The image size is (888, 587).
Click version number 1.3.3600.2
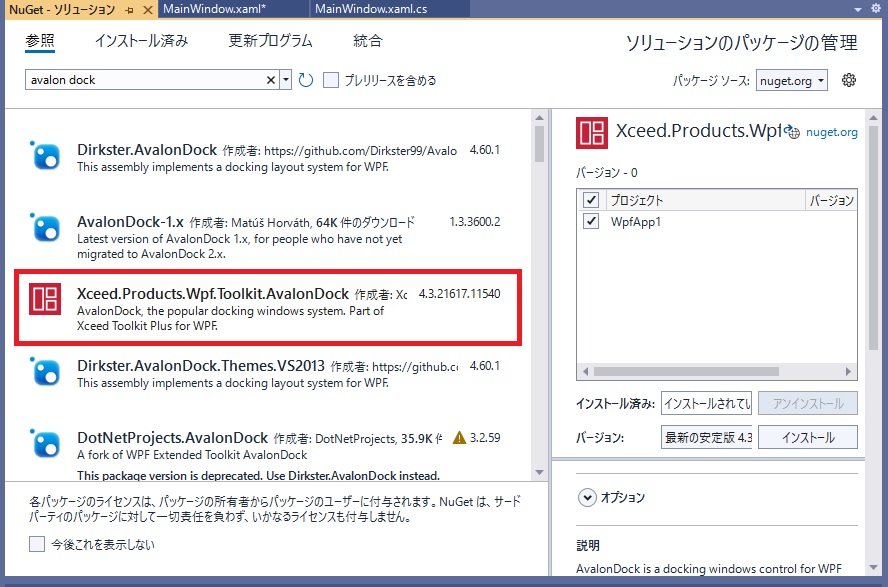coord(475,222)
